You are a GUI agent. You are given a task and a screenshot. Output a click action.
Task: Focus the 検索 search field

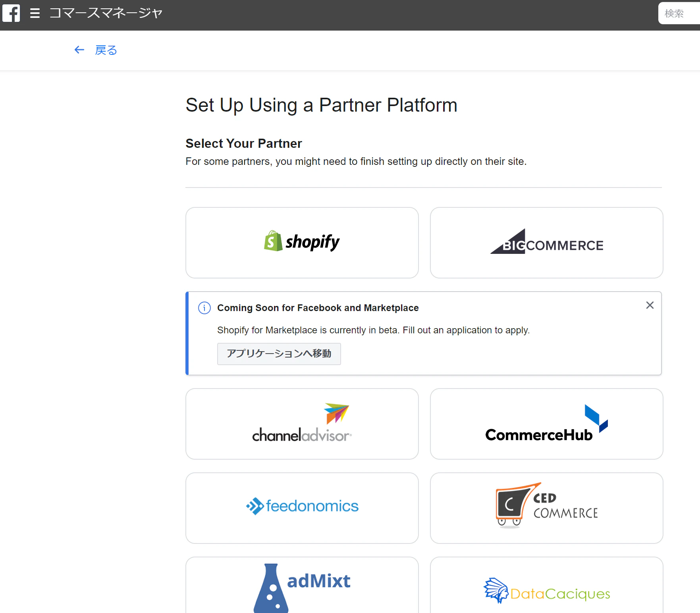(679, 13)
